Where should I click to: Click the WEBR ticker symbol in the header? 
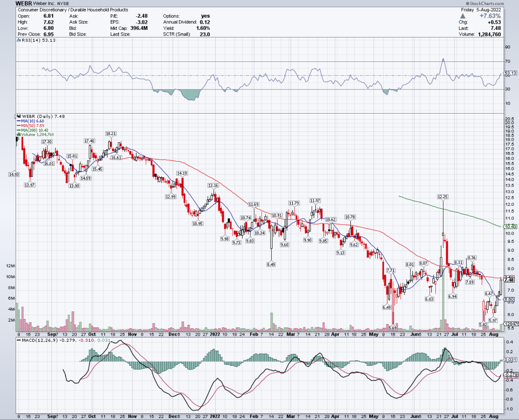tap(24, 3)
